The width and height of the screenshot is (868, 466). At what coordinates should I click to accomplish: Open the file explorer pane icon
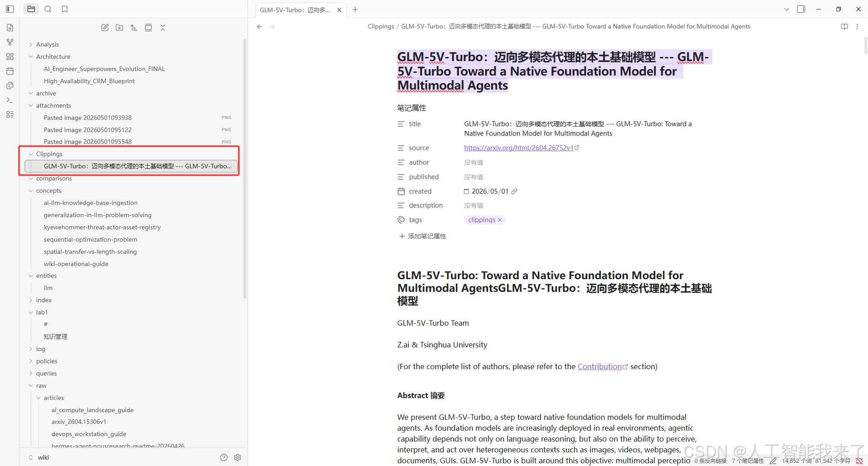(x=31, y=9)
